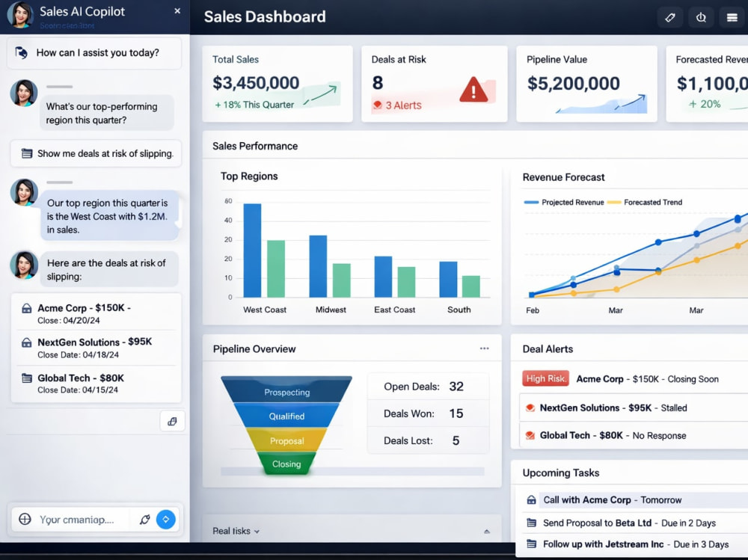Click the edit pencil icon in header
This screenshot has height=560, width=748.
(x=669, y=18)
